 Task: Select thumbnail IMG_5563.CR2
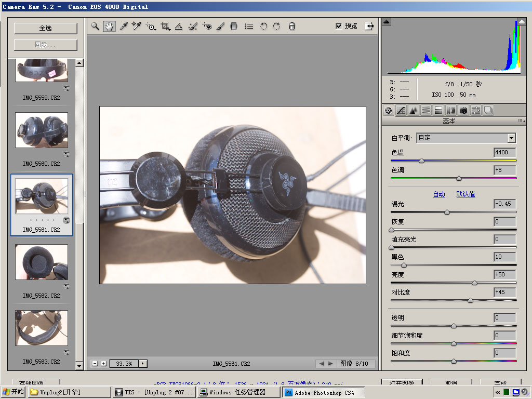point(42,328)
